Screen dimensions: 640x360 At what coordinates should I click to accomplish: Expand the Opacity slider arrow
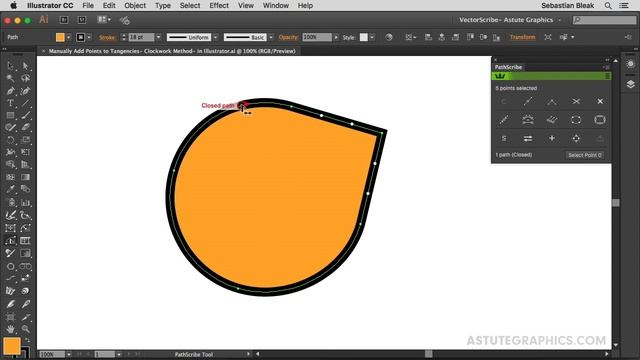tap(336, 37)
